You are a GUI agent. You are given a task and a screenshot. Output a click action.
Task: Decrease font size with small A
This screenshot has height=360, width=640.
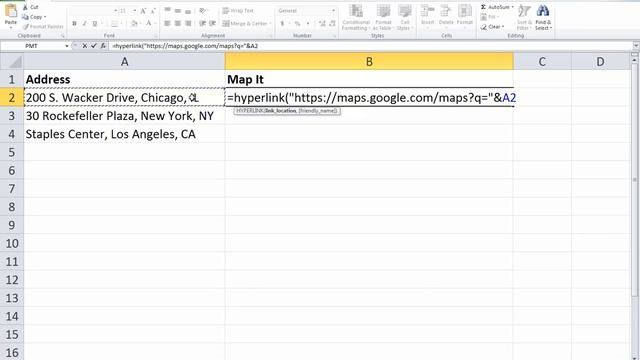click(x=153, y=11)
